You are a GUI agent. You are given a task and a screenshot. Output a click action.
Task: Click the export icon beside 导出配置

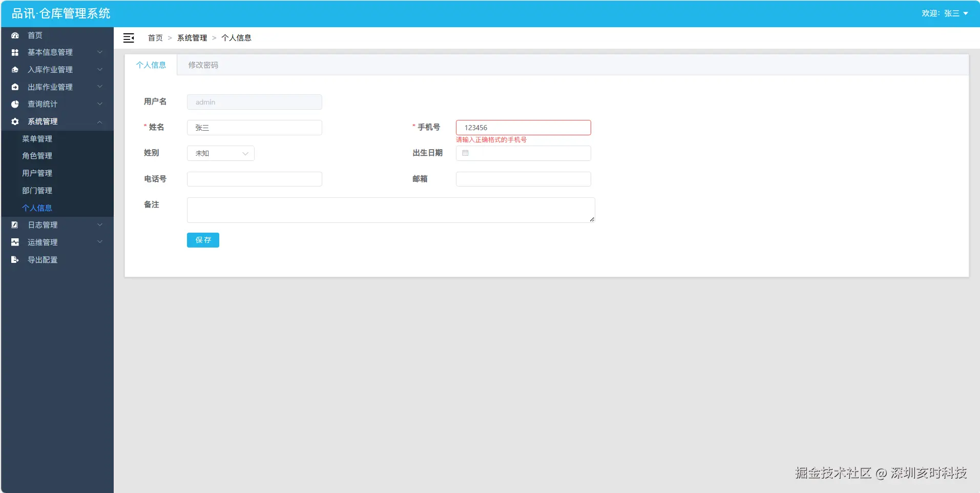coord(15,260)
